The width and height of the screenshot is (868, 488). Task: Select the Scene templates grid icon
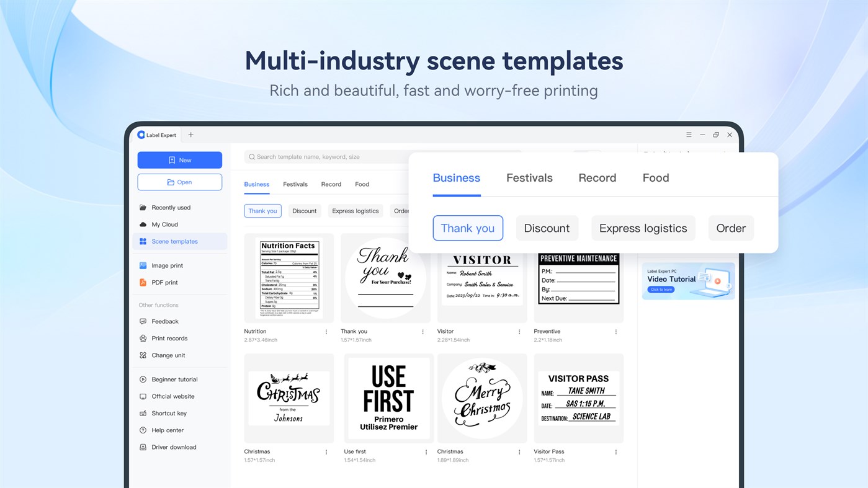[143, 241]
